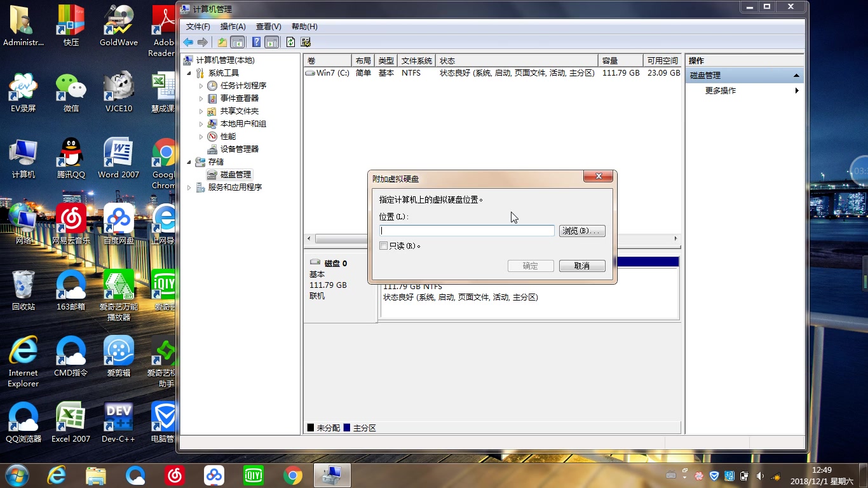The height and width of the screenshot is (488, 868).
Task: Open 微信 from the desktop
Action: [71, 92]
